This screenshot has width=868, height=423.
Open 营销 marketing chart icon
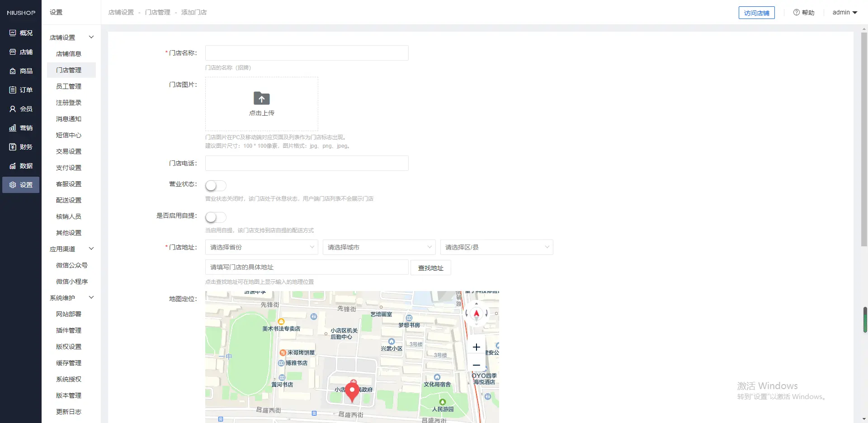tap(13, 128)
